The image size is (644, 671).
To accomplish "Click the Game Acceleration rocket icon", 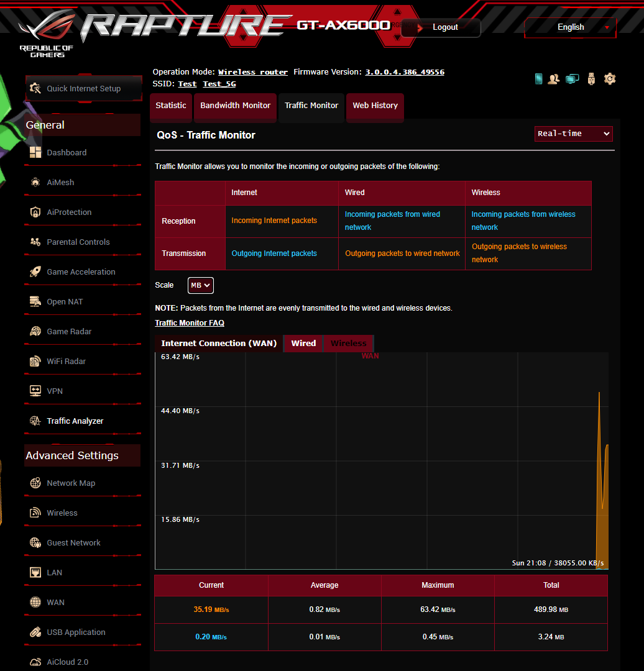I will tap(35, 272).
